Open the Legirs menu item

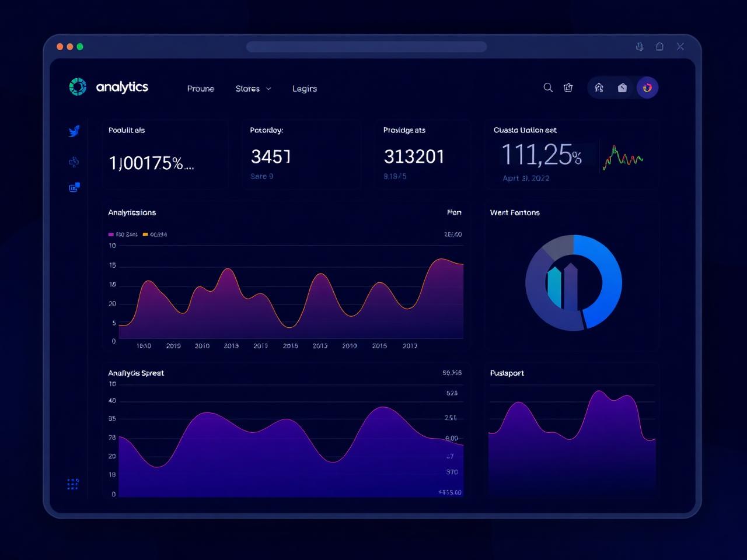point(305,89)
